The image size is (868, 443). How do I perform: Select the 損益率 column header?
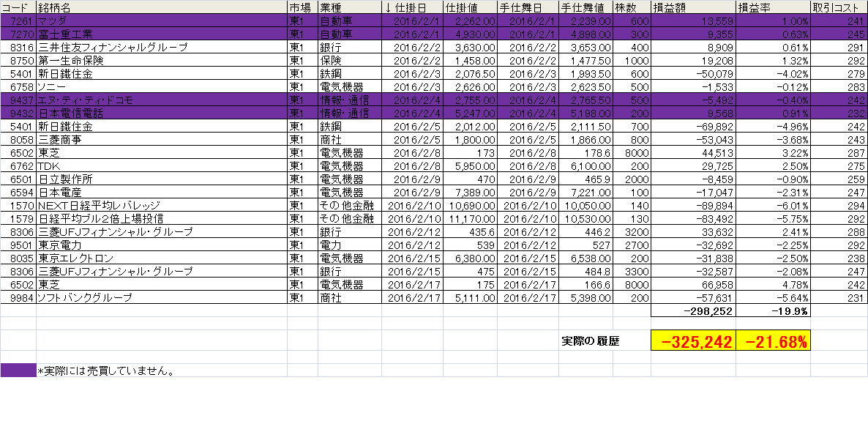point(773,7)
